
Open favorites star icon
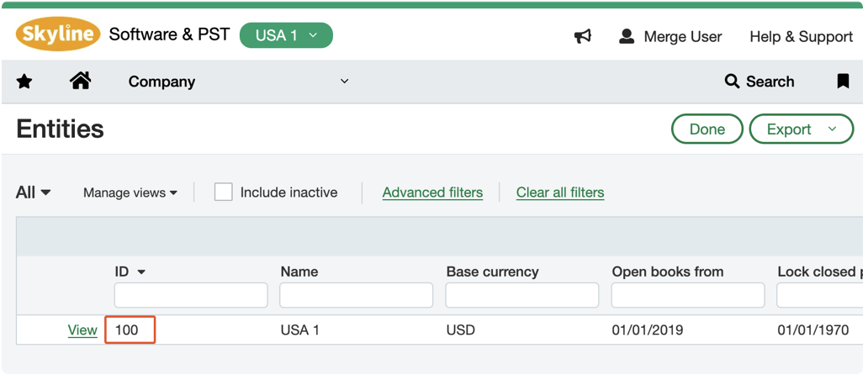[24, 82]
